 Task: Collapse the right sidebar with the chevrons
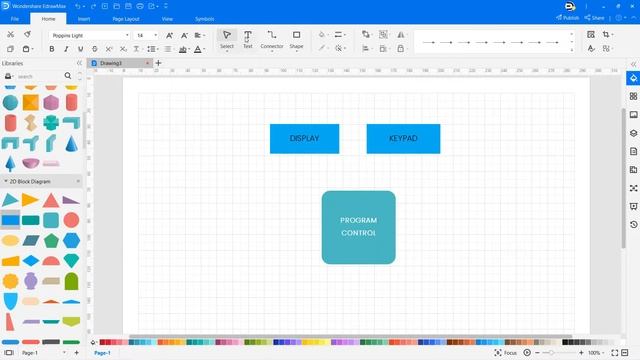pos(633,64)
